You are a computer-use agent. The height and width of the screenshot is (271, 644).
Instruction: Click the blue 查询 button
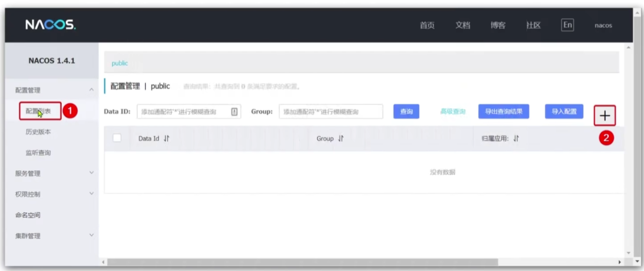(406, 112)
